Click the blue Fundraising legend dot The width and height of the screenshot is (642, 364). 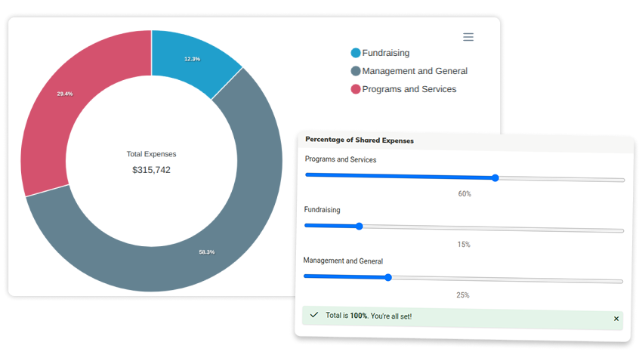click(356, 53)
